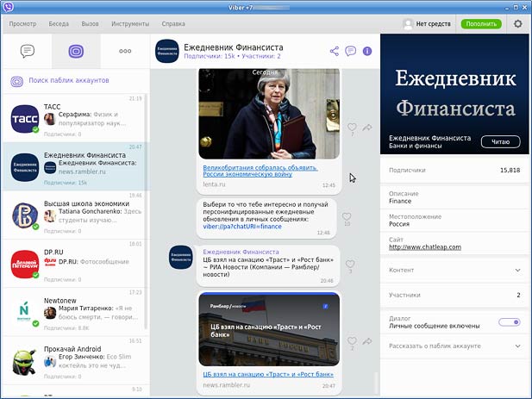Expand the Контент section

coord(454,271)
